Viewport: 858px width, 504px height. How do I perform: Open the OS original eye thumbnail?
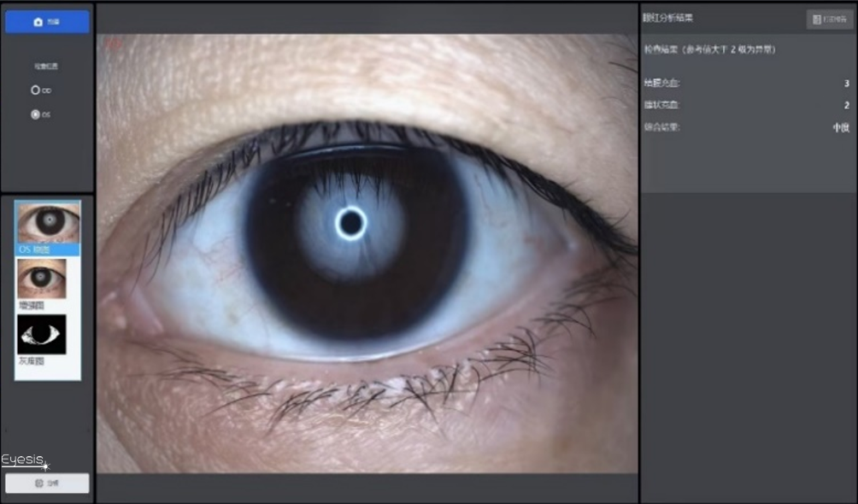click(48, 222)
